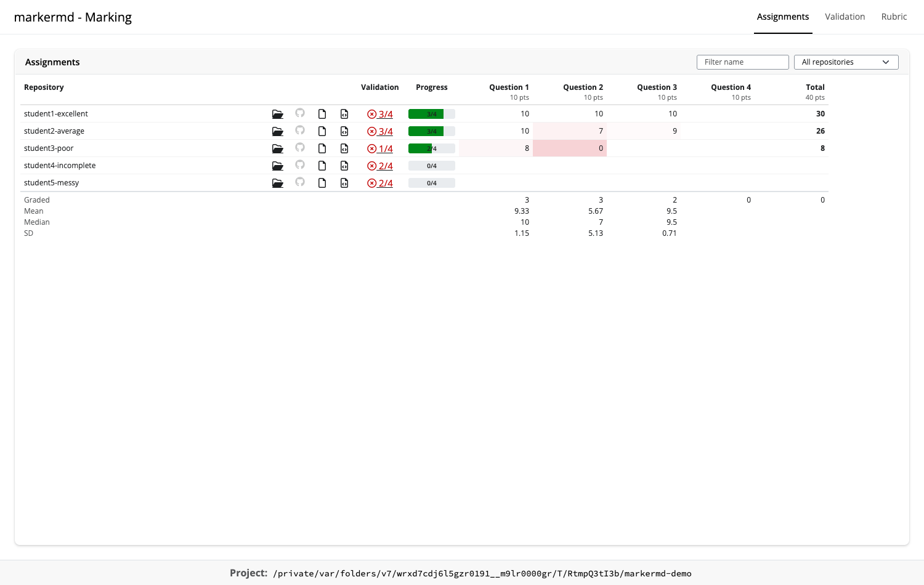This screenshot has height=585, width=924.
Task: Click progress bar of student1-excellent
Action: click(432, 114)
